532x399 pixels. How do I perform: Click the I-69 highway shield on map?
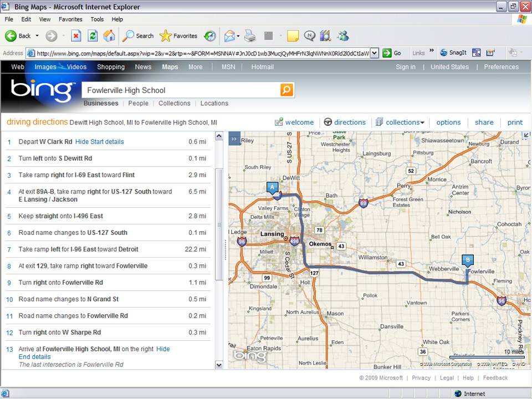click(x=364, y=203)
